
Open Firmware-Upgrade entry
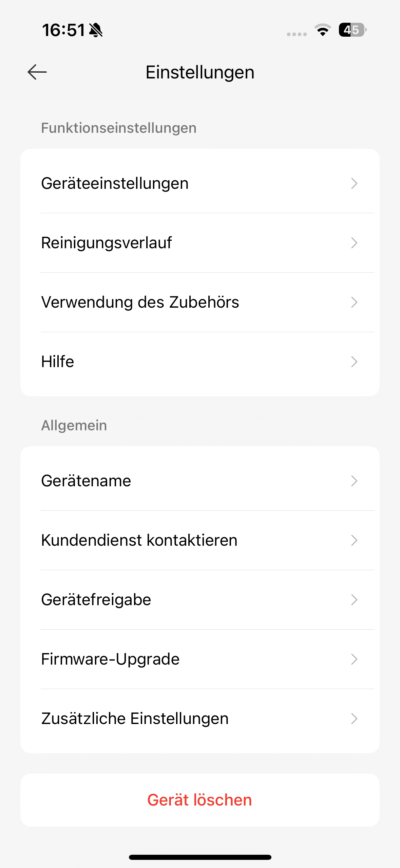point(110,659)
